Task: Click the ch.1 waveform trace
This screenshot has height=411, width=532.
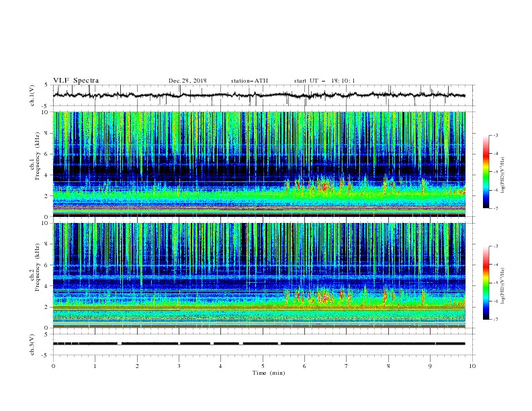Action: pyautogui.click(x=259, y=95)
